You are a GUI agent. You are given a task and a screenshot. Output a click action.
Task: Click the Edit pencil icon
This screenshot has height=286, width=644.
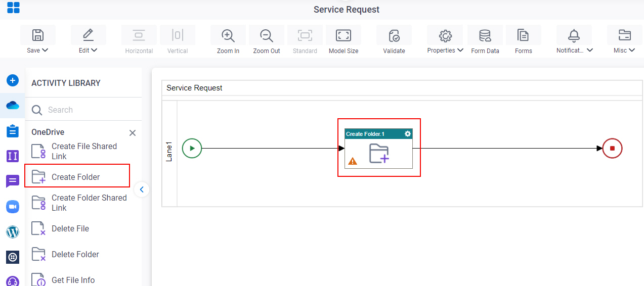88,35
